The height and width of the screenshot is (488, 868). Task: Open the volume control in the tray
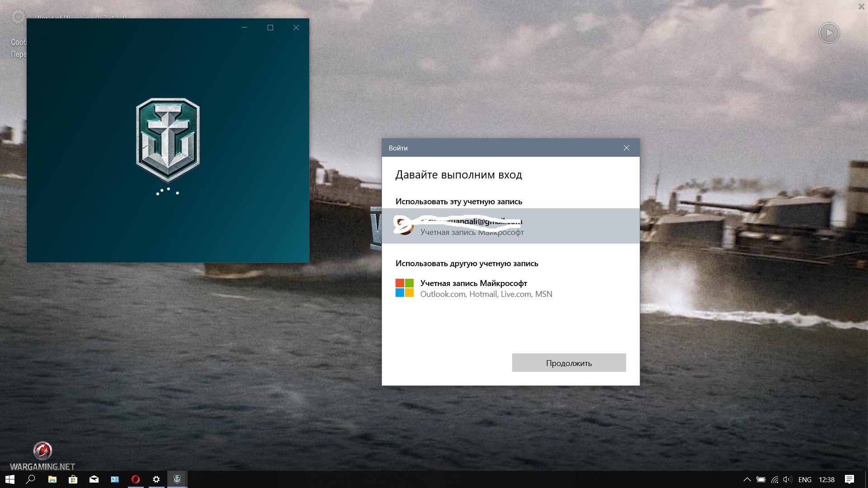pyautogui.click(x=788, y=479)
